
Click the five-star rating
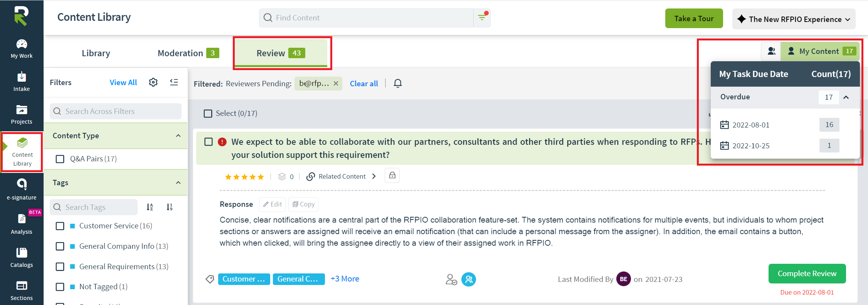(244, 177)
